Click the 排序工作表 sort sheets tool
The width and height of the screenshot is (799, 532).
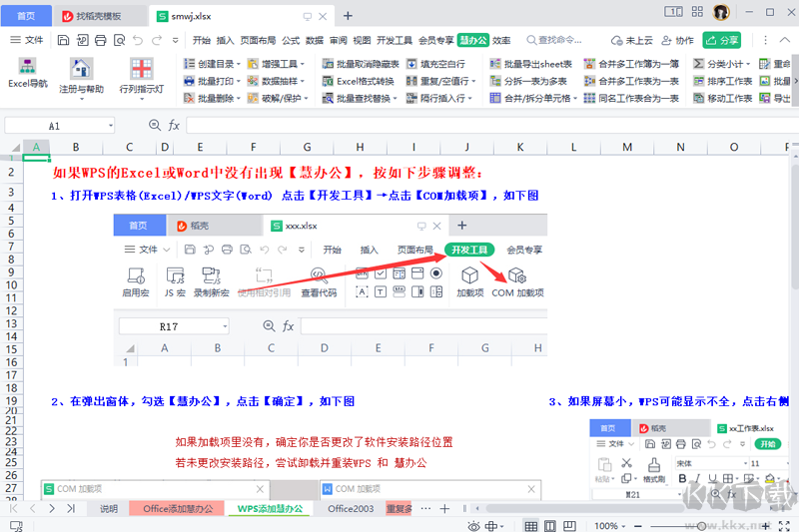coord(723,81)
